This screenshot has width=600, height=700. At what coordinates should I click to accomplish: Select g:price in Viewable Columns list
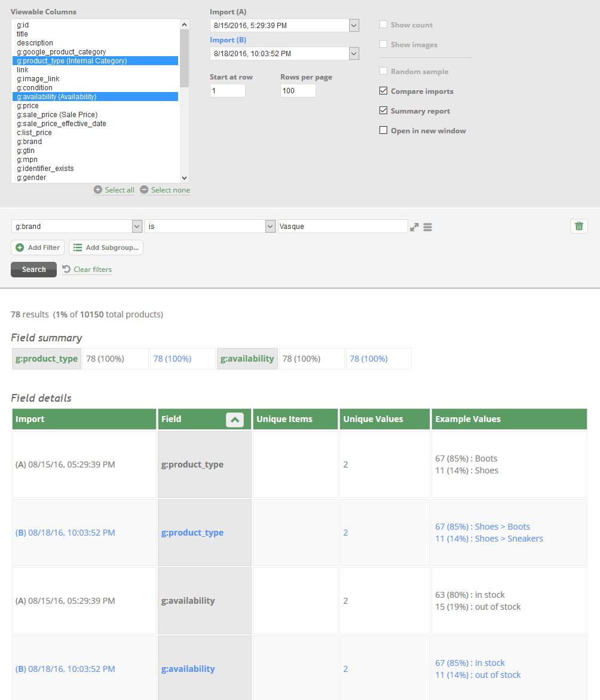click(x=28, y=106)
